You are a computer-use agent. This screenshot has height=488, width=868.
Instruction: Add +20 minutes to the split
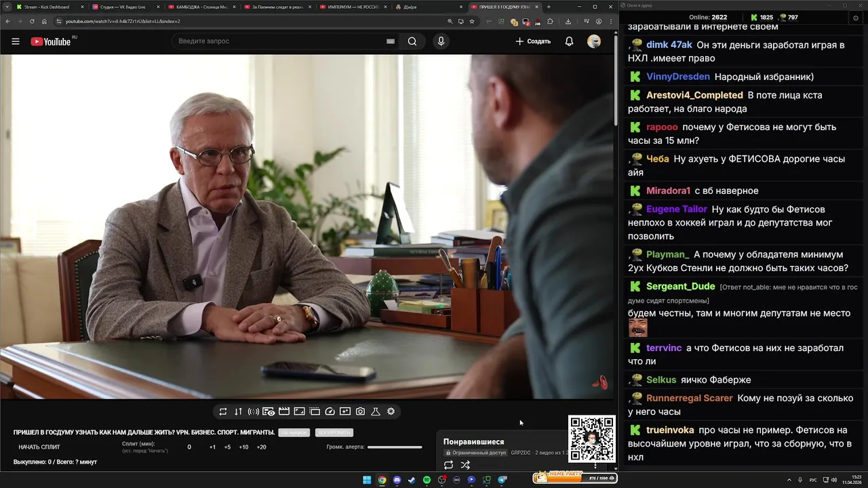[261, 447]
